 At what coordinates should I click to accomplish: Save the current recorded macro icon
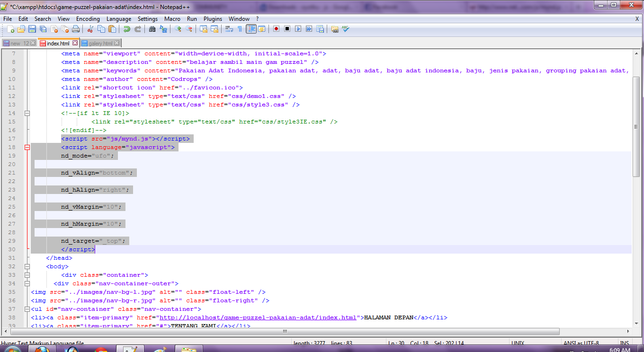pos(320,29)
